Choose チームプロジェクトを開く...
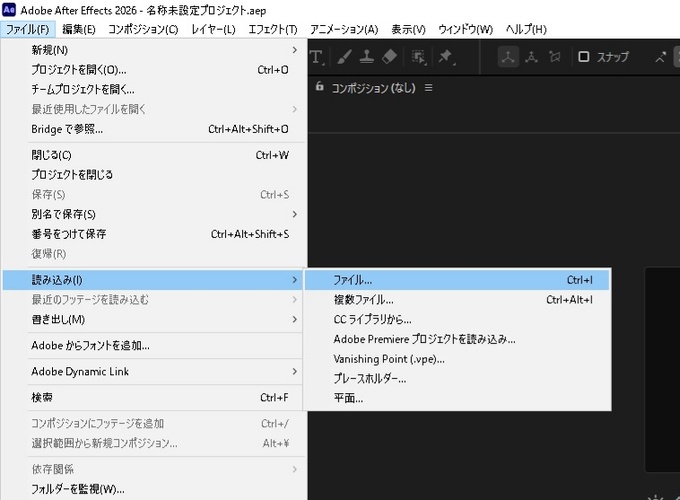680x500 pixels. tap(154, 89)
